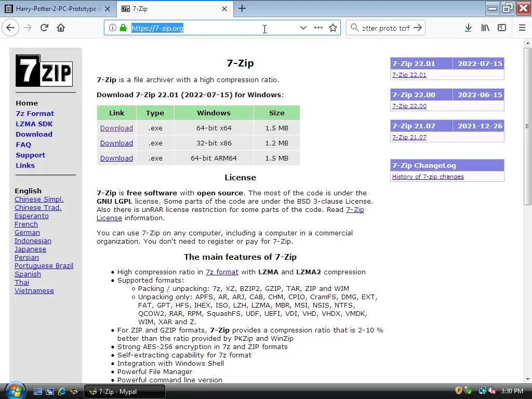
Task: Click the vertical page scrollbar thumb
Action: click(528, 126)
